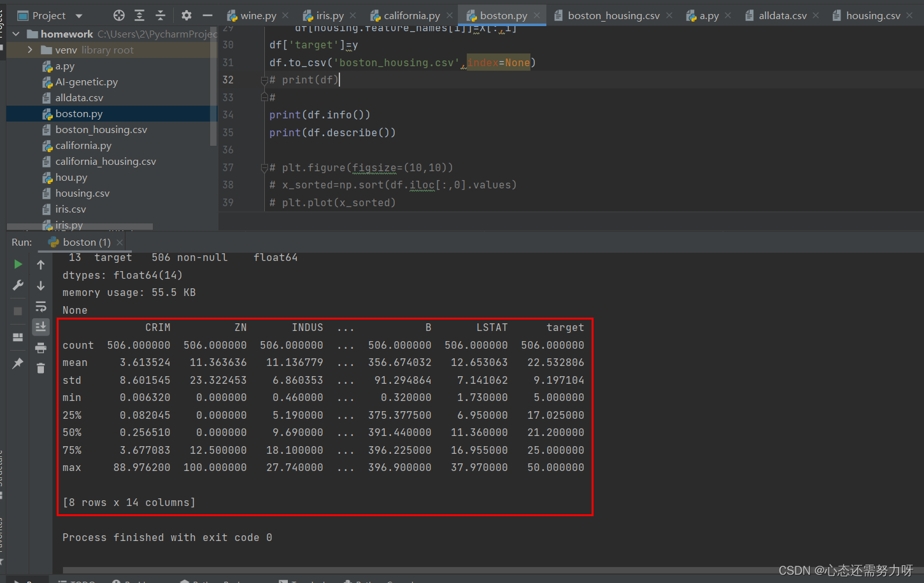The width and height of the screenshot is (924, 583).
Task: Click Collapse All in Project toolbar
Action: (x=160, y=15)
